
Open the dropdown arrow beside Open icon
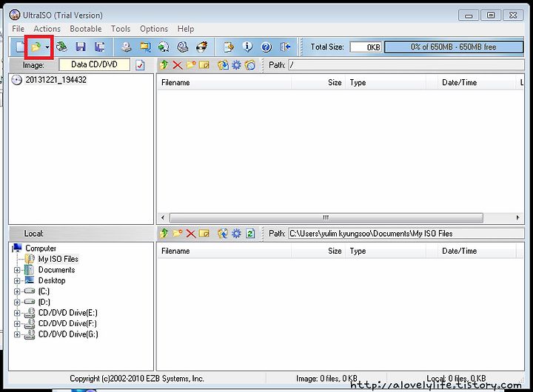pyautogui.click(x=47, y=47)
